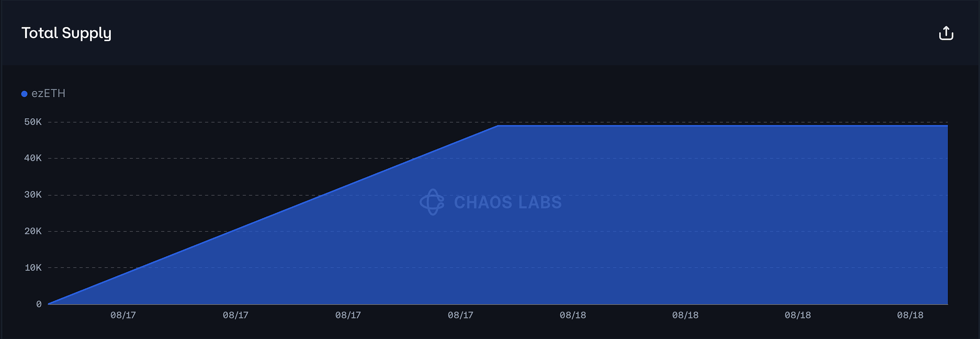The height and width of the screenshot is (339, 980).
Task: Click the CHAOS LABS watermark text
Action: 508,203
